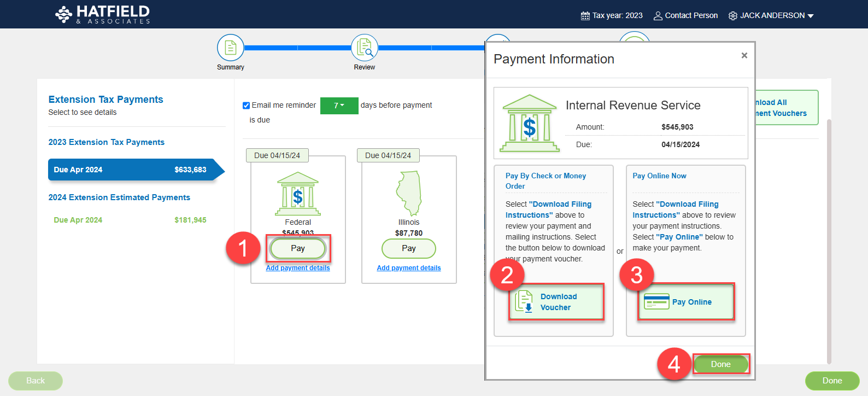Click the Federal bank building icon
The height and width of the screenshot is (396, 868).
coord(298,194)
